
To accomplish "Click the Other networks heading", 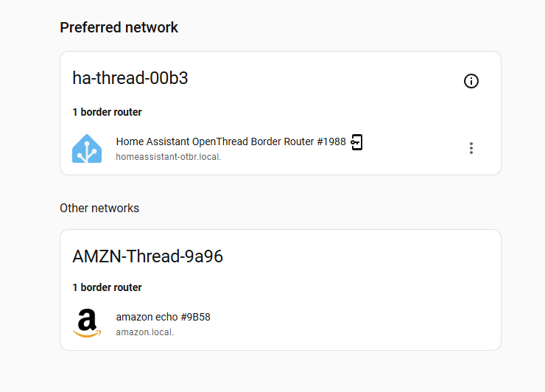I will [99, 208].
